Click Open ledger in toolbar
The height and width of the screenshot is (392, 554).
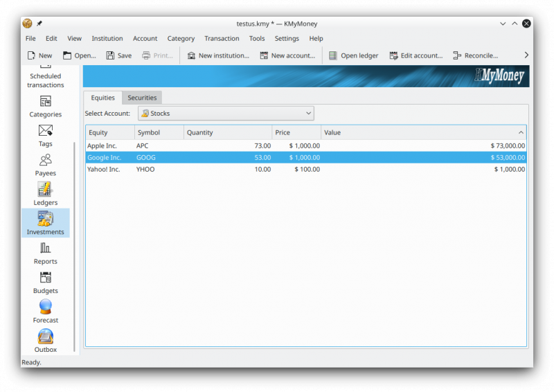pyautogui.click(x=354, y=55)
